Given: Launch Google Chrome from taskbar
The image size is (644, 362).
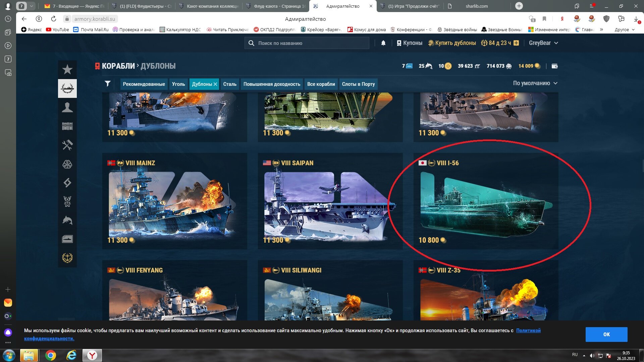Looking at the screenshot, I should coord(51,355).
